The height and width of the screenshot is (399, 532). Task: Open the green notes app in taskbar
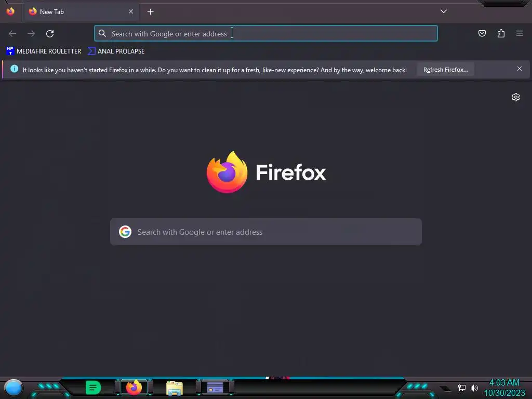pyautogui.click(x=94, y=388)
